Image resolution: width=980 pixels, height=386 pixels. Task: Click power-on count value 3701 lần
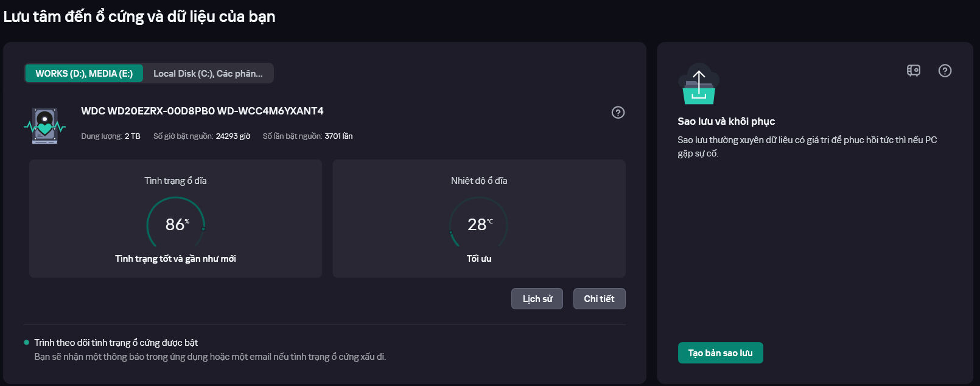(x=338, y=136)
